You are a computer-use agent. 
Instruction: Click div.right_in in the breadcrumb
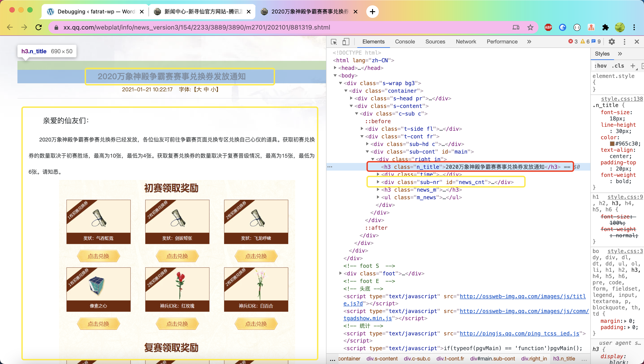click(x=534, y=358)
